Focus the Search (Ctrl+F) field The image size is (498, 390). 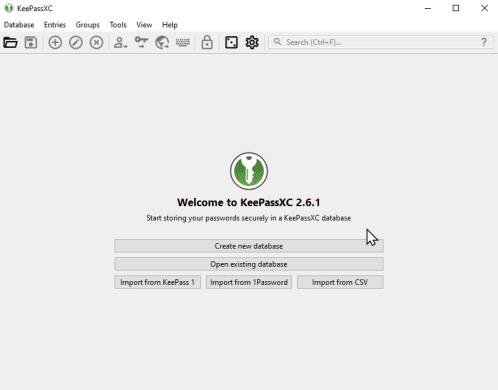(381, 42)
